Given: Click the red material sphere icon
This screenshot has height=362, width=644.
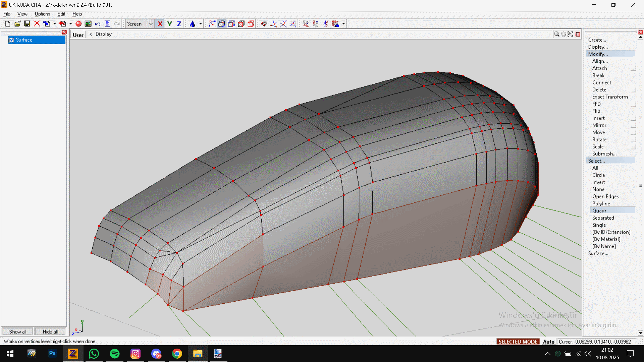Looking at the screenshot, I should pyautogui.click(x=78, y=24).
